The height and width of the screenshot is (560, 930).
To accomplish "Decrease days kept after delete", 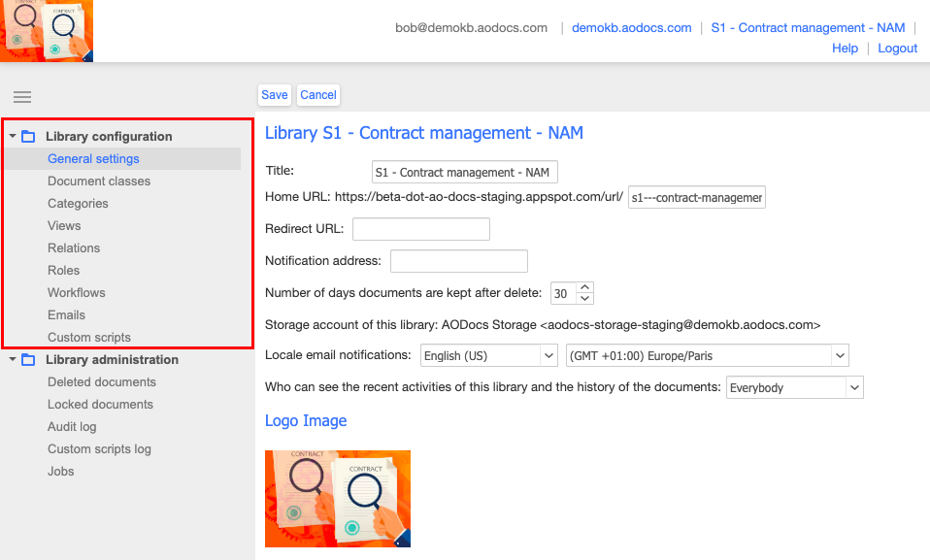I will [584, 298].
